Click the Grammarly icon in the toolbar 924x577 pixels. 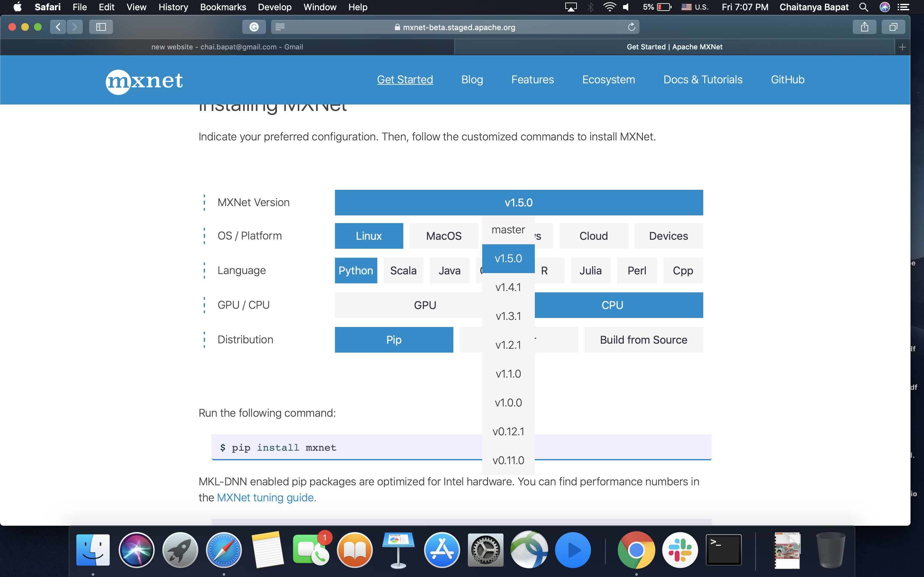[254, 27]
